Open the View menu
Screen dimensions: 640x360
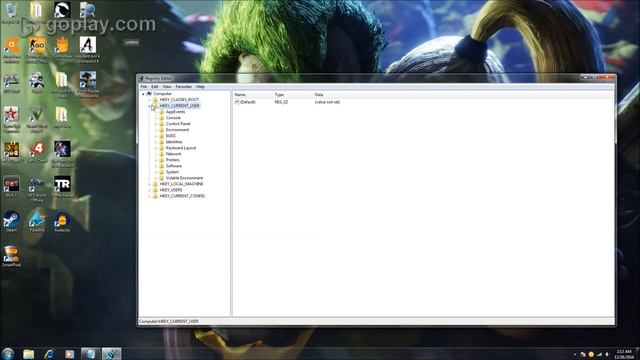[167, 87]
